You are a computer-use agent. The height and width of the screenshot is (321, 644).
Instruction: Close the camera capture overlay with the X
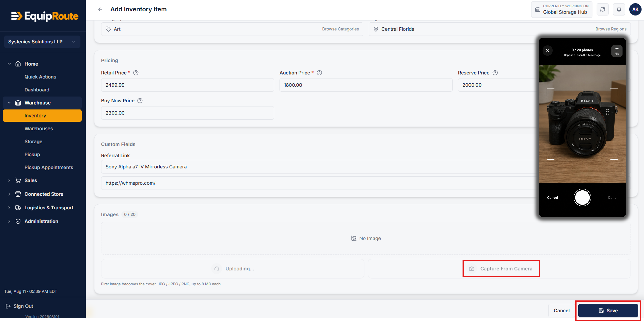(547, 50)
